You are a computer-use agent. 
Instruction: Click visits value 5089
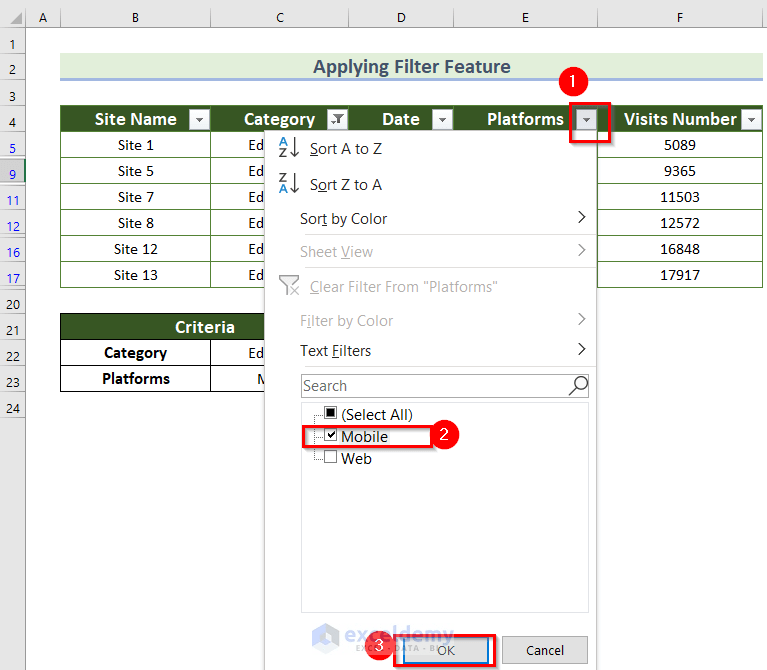click(680, 145)
